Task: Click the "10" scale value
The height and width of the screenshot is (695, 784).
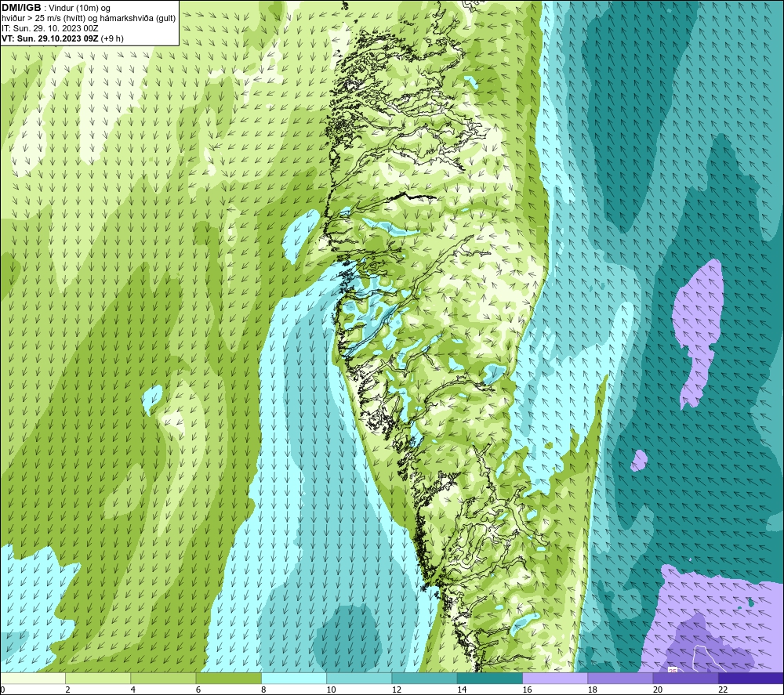Action: point(331,690)
